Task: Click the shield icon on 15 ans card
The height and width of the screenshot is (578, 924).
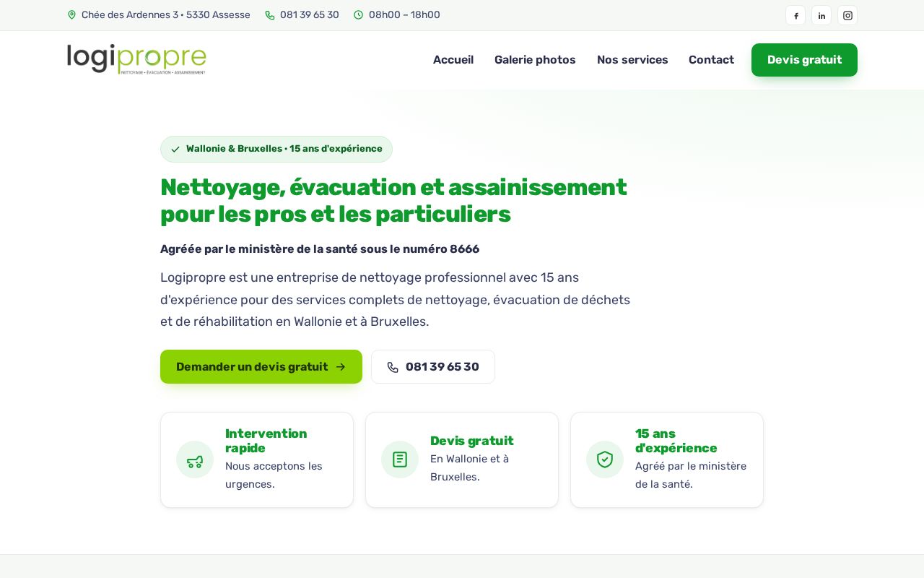Action: click(x=605, y=460)
